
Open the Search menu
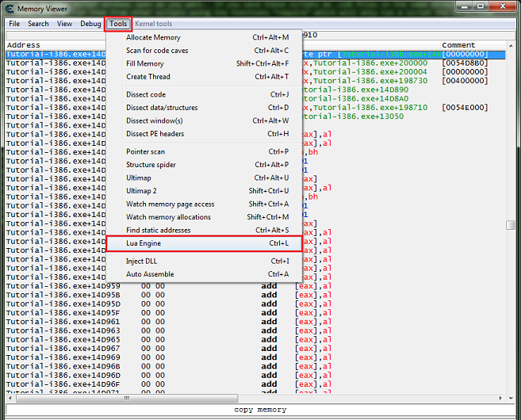click(38, 24)
